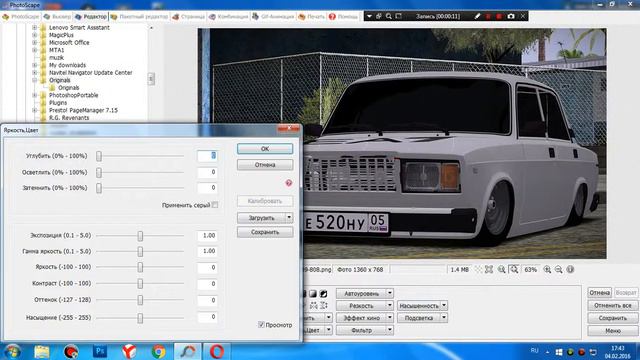Open the Автоуровень dropdown arrow

point(390,293)
